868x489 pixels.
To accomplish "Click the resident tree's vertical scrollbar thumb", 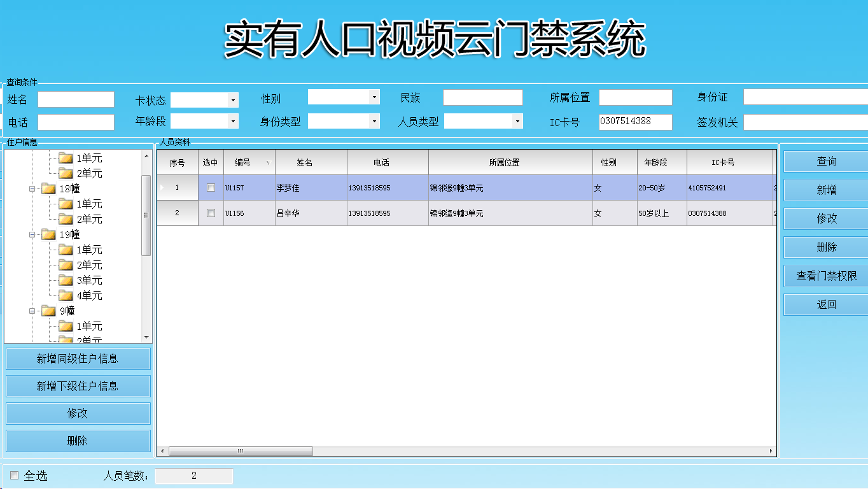I will pyautogui.click(x=146, y=215).
